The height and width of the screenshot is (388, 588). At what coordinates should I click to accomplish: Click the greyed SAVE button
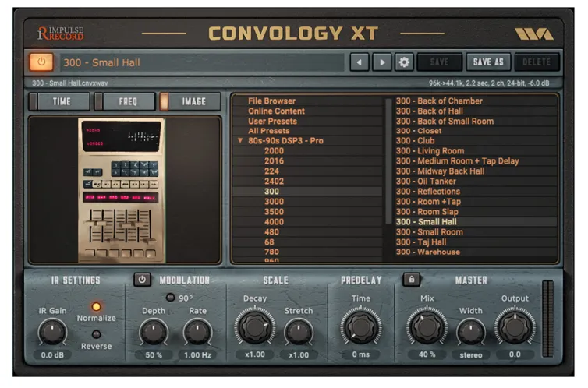[439, 62]
